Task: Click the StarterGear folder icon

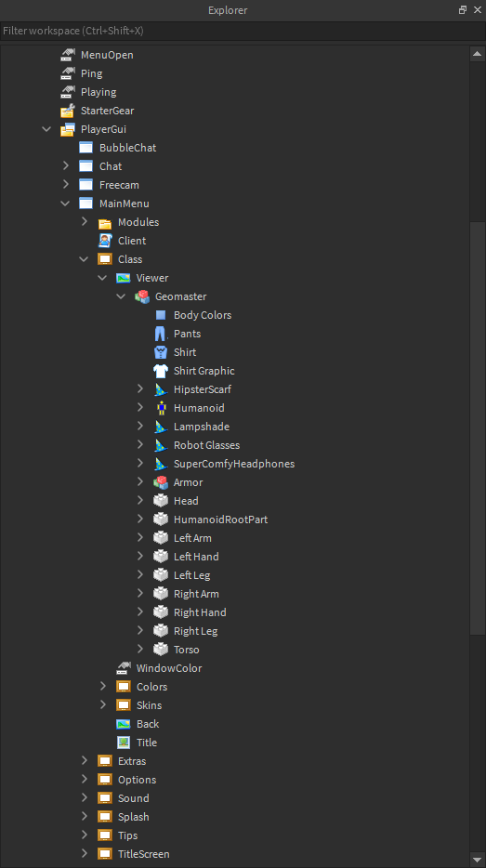Action: coord(68,111)
